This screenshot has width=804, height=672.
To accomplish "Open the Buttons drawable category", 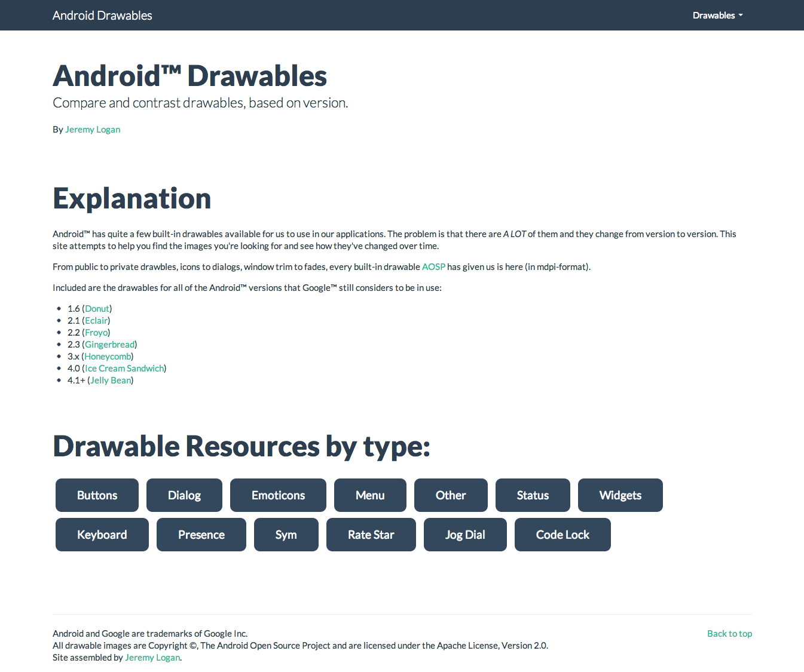I will click(97, 495).
